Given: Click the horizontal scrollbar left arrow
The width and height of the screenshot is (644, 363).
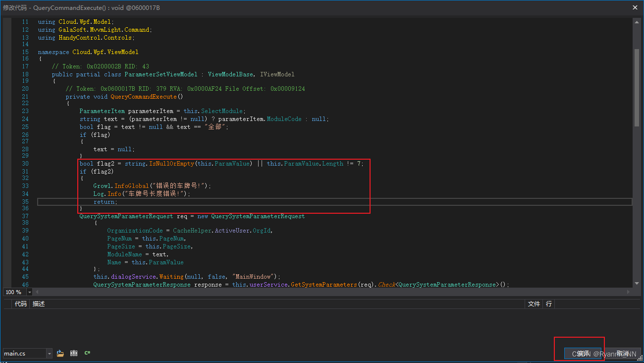Looking at the screenshot, I should click(37, 292).
